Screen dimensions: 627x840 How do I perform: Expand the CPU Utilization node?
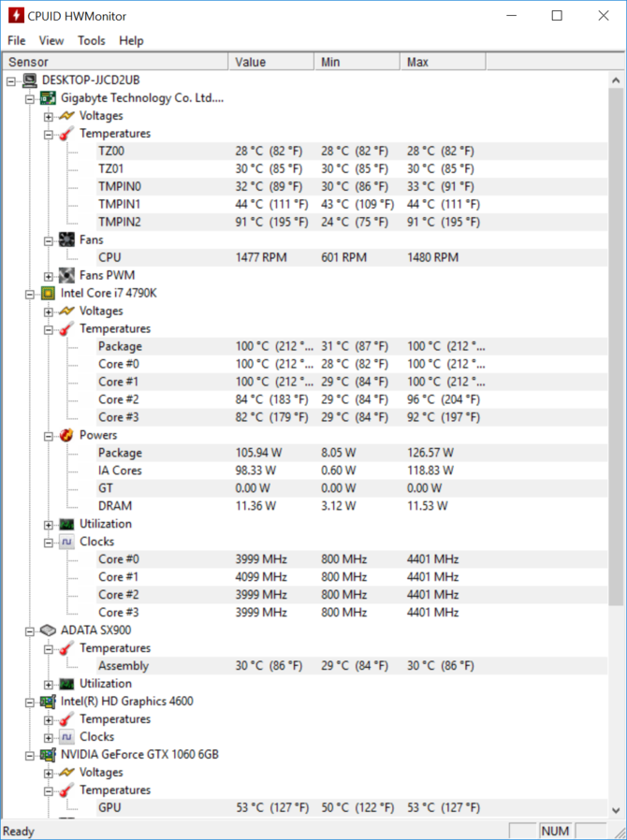(x=49, y=525)
